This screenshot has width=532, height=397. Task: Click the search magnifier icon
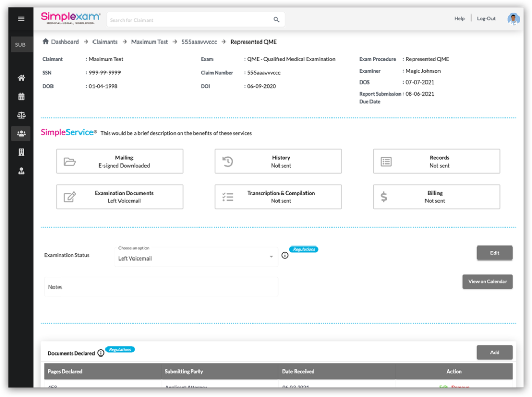pos(276,20)
